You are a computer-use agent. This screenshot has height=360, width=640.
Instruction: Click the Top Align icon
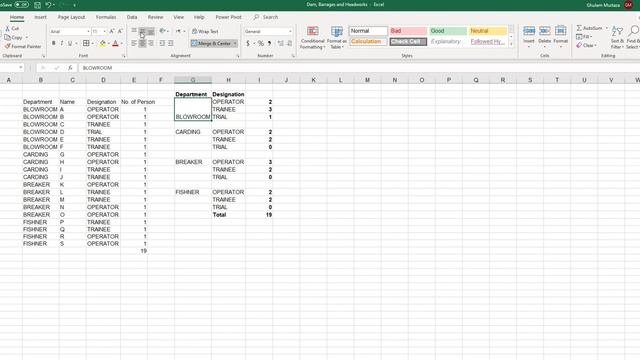134,31
